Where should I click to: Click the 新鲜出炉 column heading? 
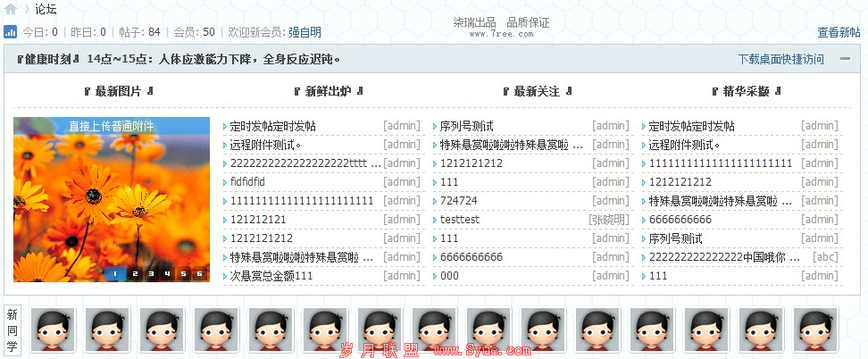point(327,91)
